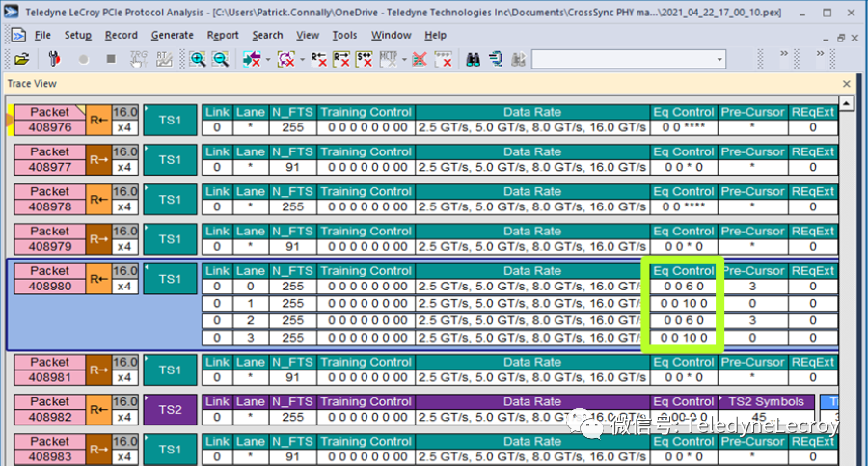Open the Report menu
This screenshot has height=466, width=868.
tap(223, 35)
